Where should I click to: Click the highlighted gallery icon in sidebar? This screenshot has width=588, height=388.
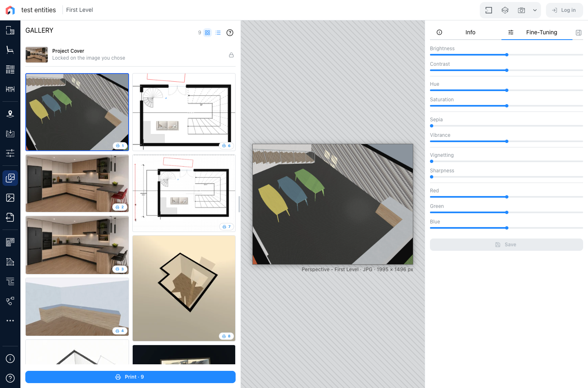click(10, 178)
